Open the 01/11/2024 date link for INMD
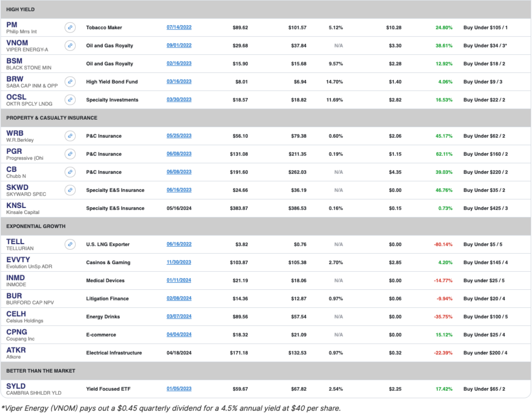 pos(179,280)
